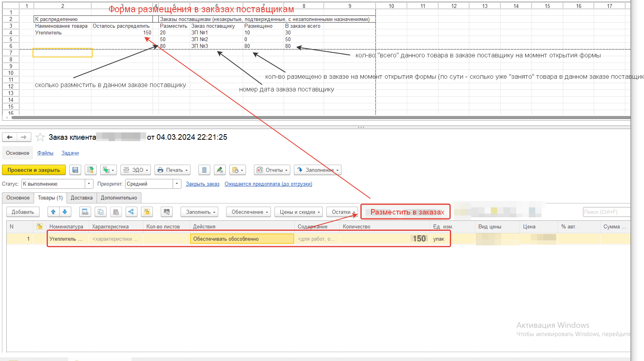
Task: Switch to the Доставка tab
Action: pos(82,198)
